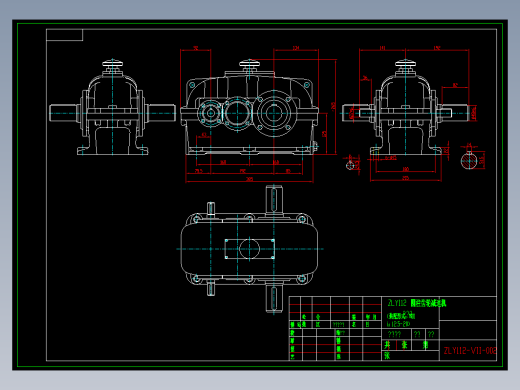520x390 pixels.
Task: Select the top plan view of the gearbox
Action: (249, 249)
